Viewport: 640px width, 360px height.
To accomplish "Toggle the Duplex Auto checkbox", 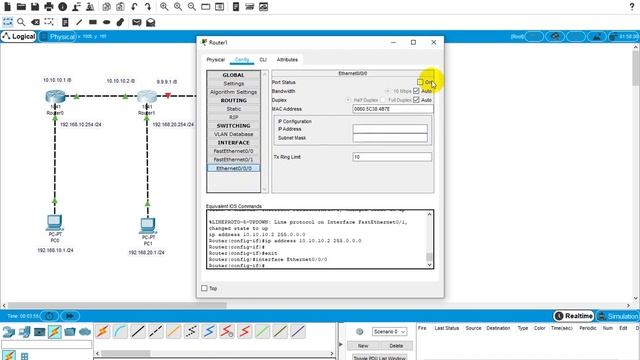I will coord(416,100).
